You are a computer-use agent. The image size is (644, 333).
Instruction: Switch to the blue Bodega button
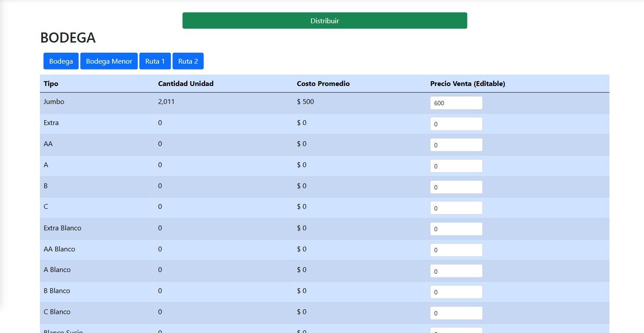pyautogui.click(x=61, y=61)
